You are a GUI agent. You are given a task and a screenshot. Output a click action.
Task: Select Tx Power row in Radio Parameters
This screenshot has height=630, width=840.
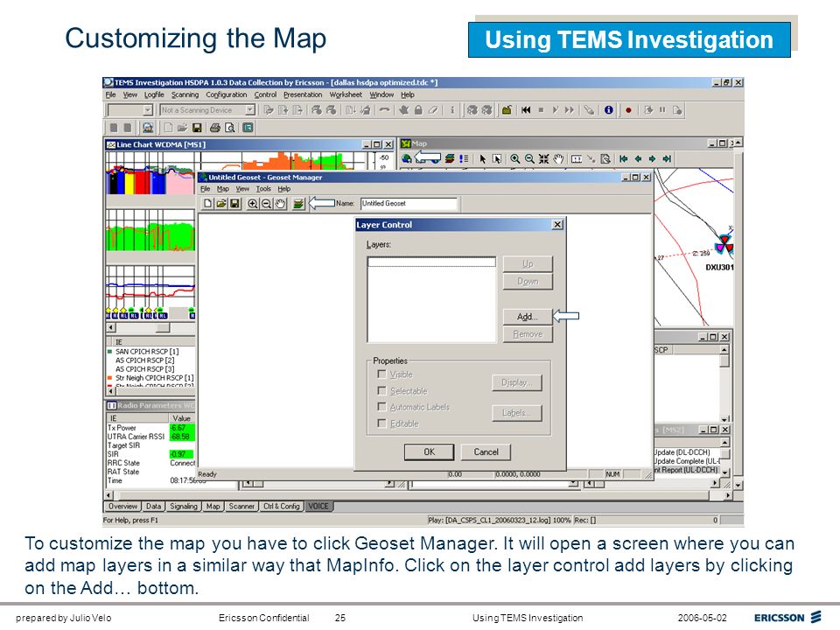[x=150, y=428]
